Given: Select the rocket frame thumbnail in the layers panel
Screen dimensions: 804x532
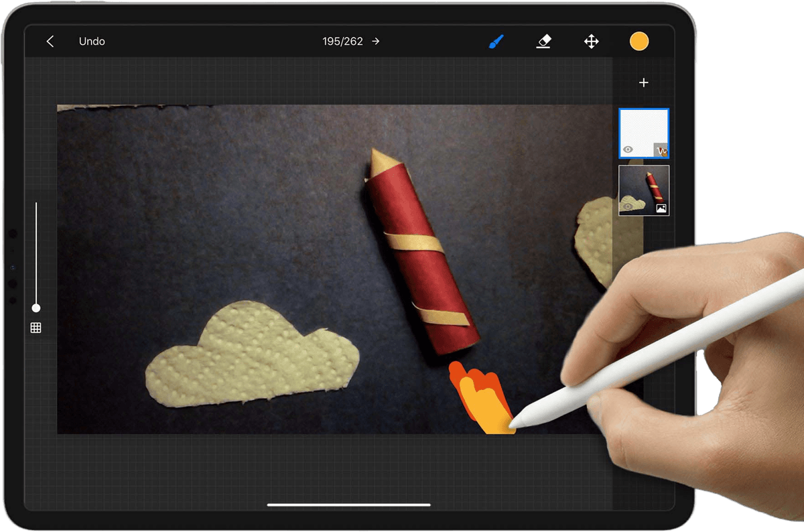Looking at the screenshot, I should pyautogui.click(x=643, y=192).
